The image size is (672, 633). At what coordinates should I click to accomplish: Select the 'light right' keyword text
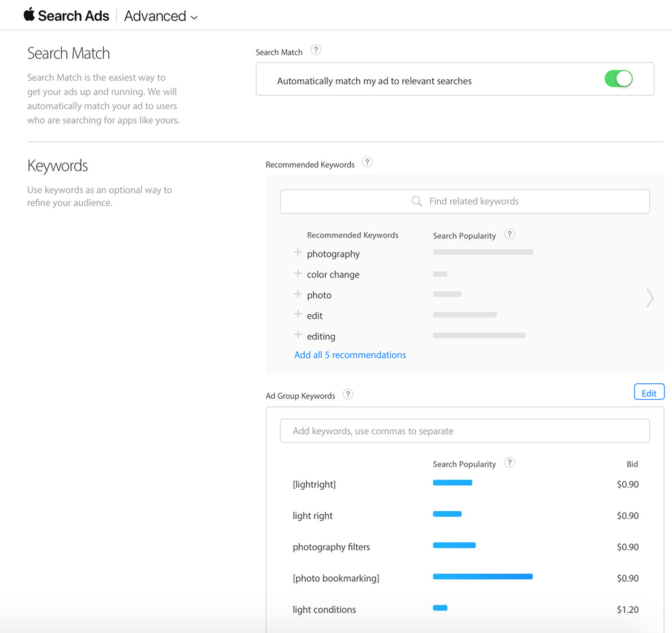(x=312, y=516)
